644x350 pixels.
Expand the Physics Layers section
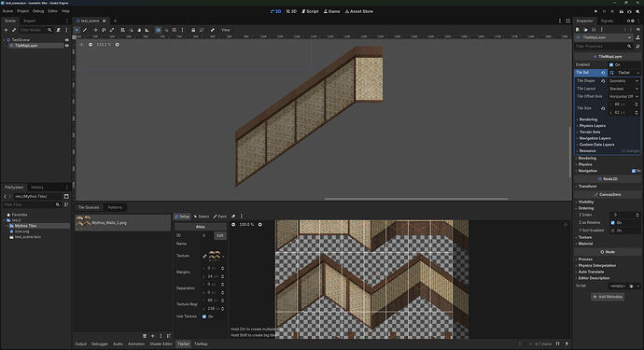click(x=592, y=126)
